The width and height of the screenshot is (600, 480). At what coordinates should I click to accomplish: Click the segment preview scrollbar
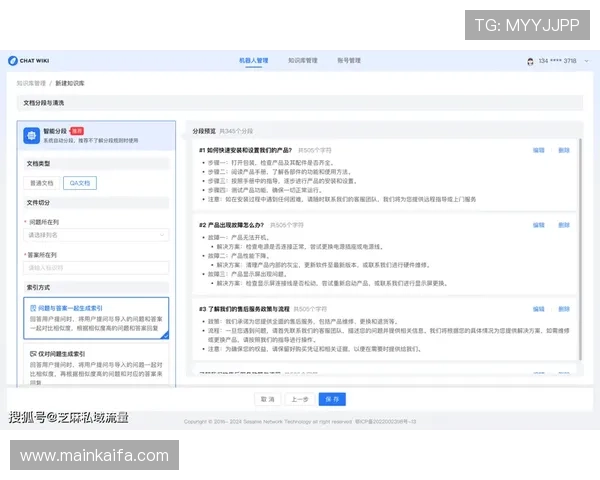580,249
